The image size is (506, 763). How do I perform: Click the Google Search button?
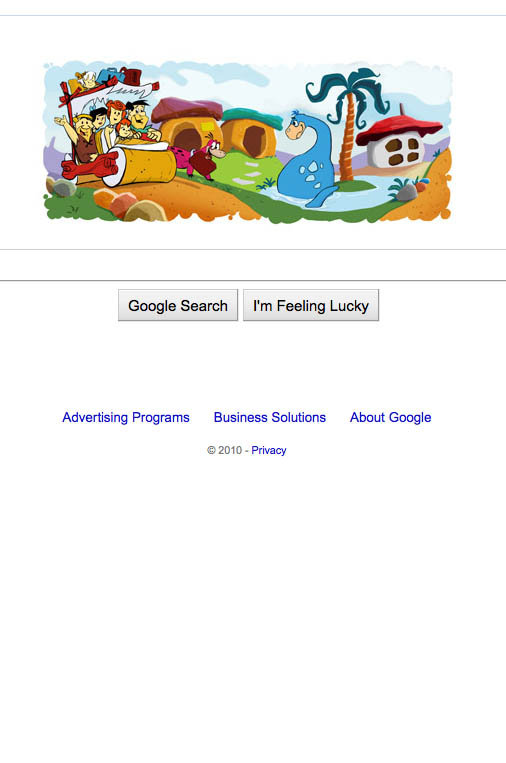178,306
